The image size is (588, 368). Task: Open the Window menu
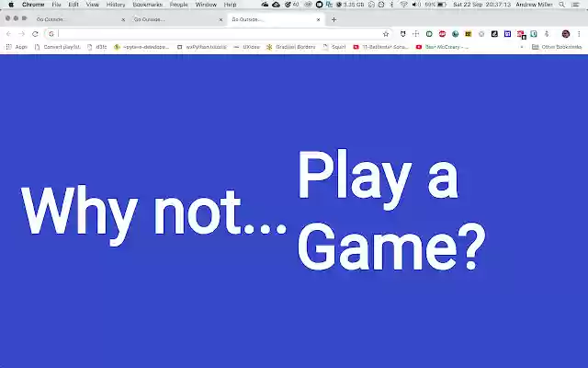206,5
